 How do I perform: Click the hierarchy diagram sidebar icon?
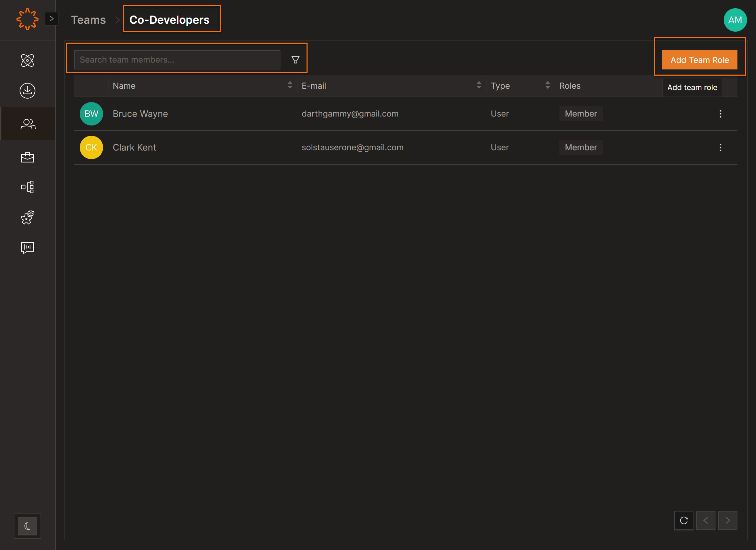(x=27, y=187)
